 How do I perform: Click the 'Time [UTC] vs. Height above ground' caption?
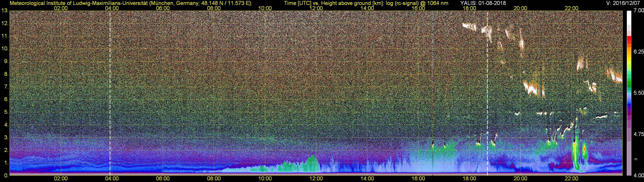coord(366,3)
